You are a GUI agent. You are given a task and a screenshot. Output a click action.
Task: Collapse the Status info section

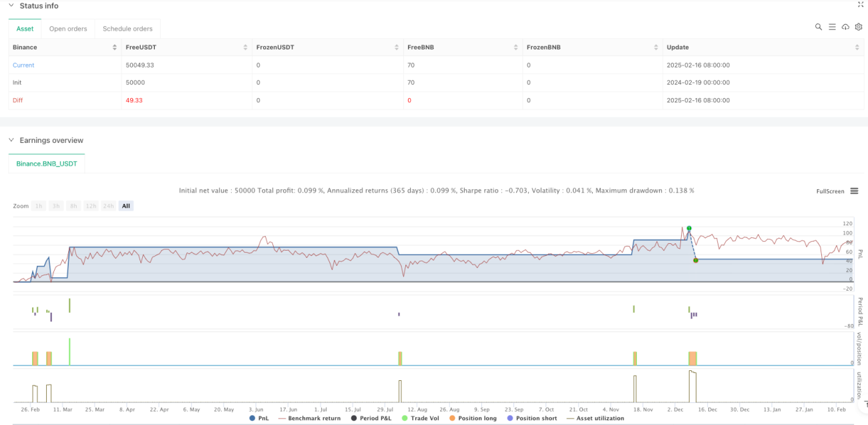coord(11,6)
